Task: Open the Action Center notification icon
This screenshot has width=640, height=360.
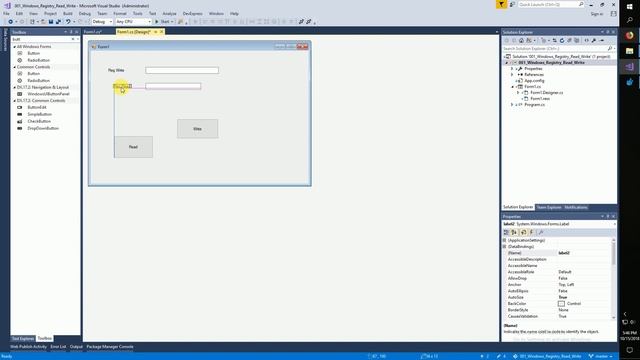Action: pyautogui.click(x=629, y=350)
